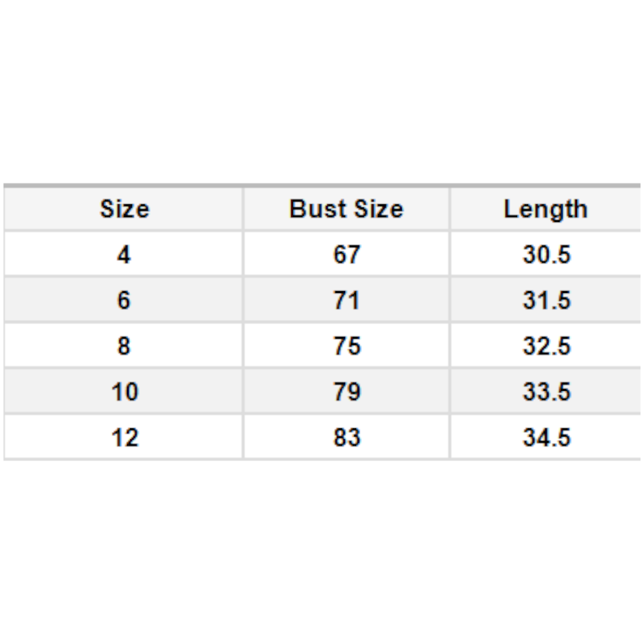Select the Bust Size column header

[346, 209]
